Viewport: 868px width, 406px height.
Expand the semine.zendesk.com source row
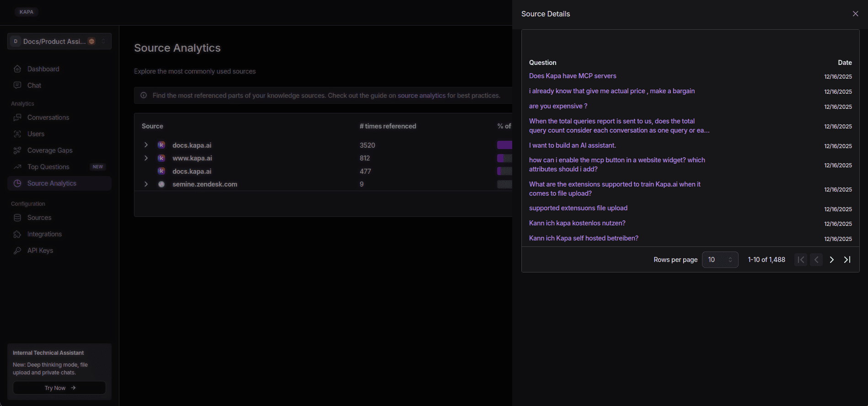[x=146, y=184]
